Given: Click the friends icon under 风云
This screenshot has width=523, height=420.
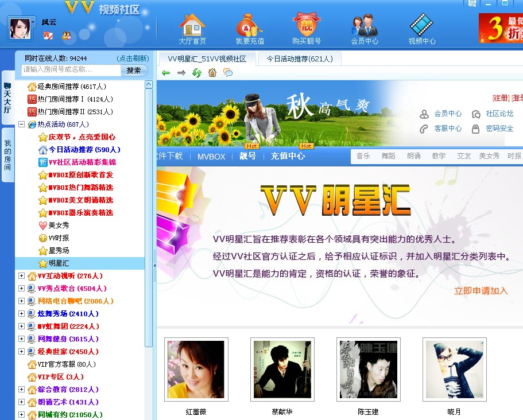Looking at the screenshot, I should [67, 36].
